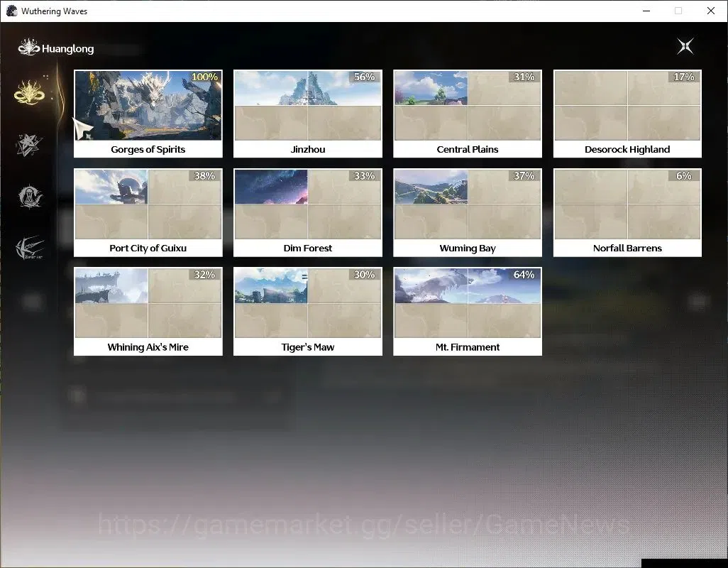This screenshot has height=568, width=728.
Task: Select the fourth region emblem in sidebar
Action: 30,248
